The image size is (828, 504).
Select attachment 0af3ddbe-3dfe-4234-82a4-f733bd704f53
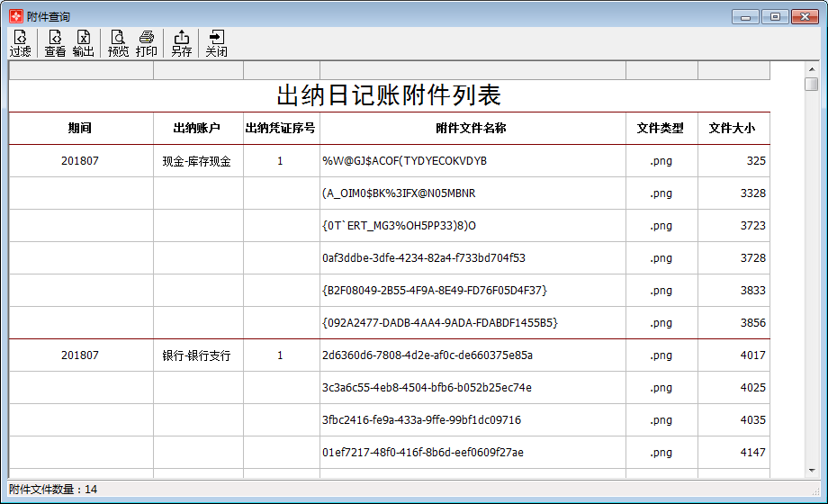pos(424,258)
